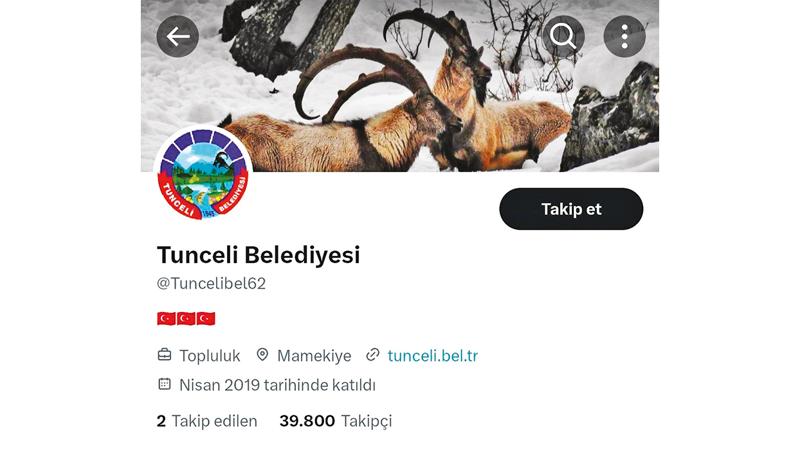Click the briefcase Topluluk icon
Viewport: 800px width, 450px height.
pyautogui.click(x=164, y=355)
